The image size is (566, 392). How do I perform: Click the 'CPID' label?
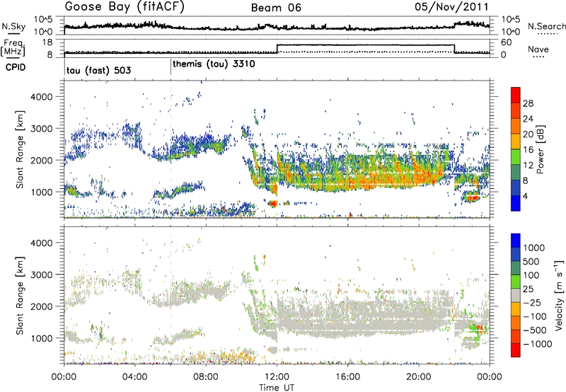click(16, 67)
